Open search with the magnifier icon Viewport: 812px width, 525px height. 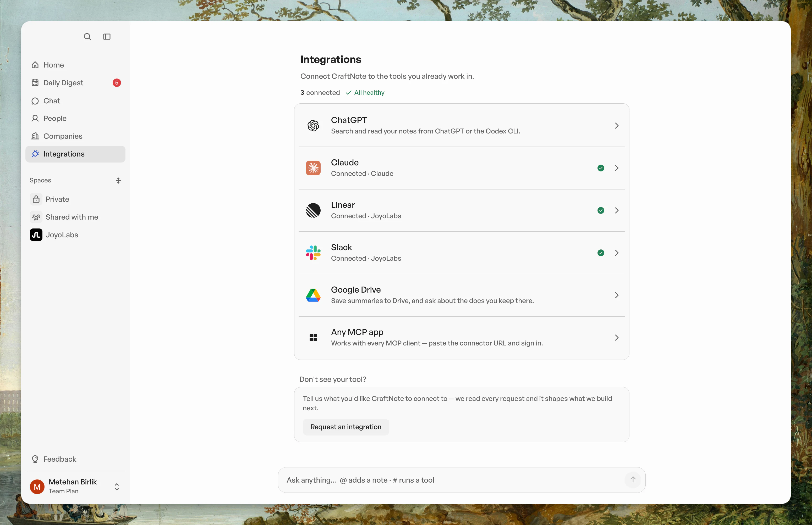(x=87, y=36)
